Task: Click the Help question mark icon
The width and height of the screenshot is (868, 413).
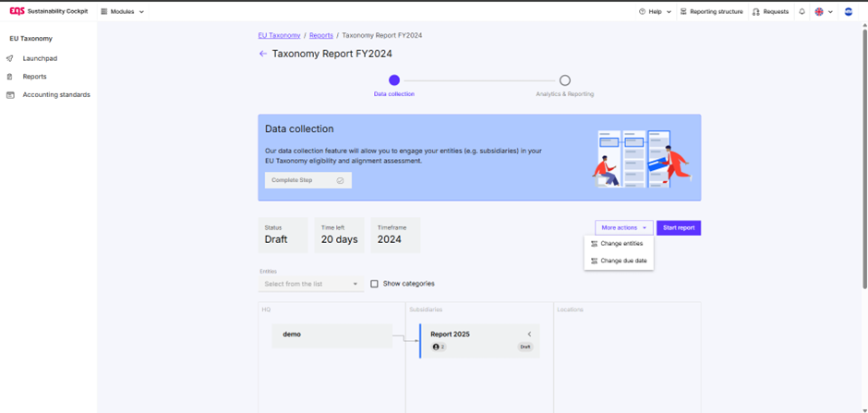Action: 642,11
